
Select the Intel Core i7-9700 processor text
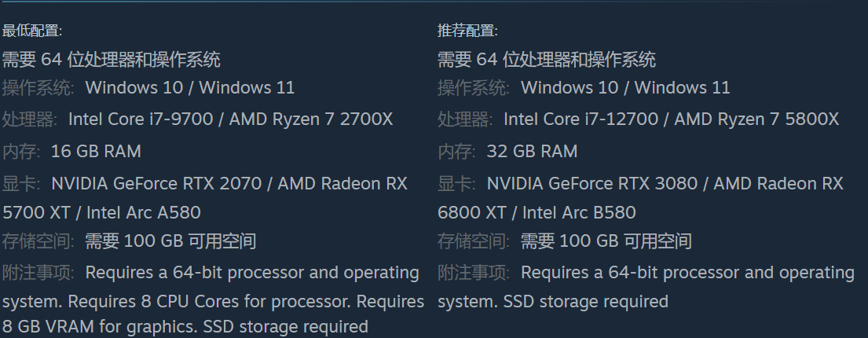point(141,119)
